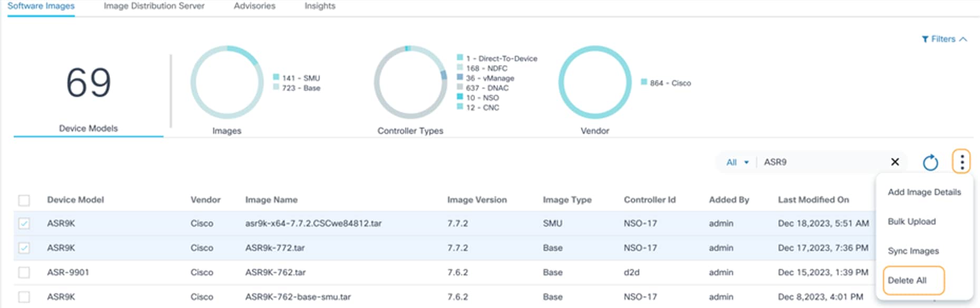Image resolution: width=980 pixels, height=308 pixels.
Task: Check the ASR-9901 row checkbox
Action: click(x=24, y=273)
